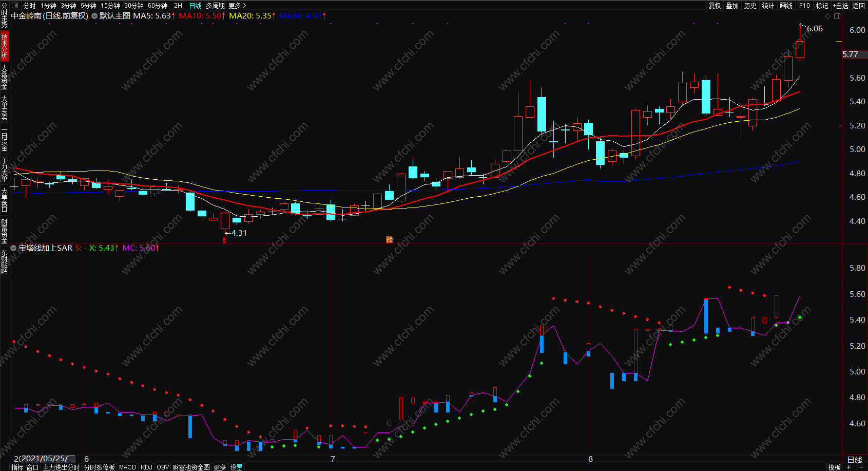Click the diamond icon at chart top-right
The height and width of the screenshot is (471, 868).
coord(828,16)
